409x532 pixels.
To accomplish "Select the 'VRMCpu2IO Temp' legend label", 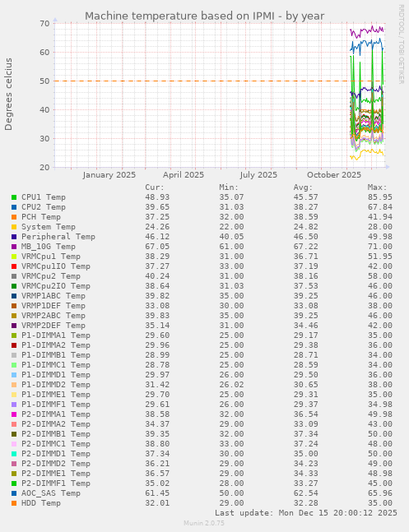I will tap(56, 285).
